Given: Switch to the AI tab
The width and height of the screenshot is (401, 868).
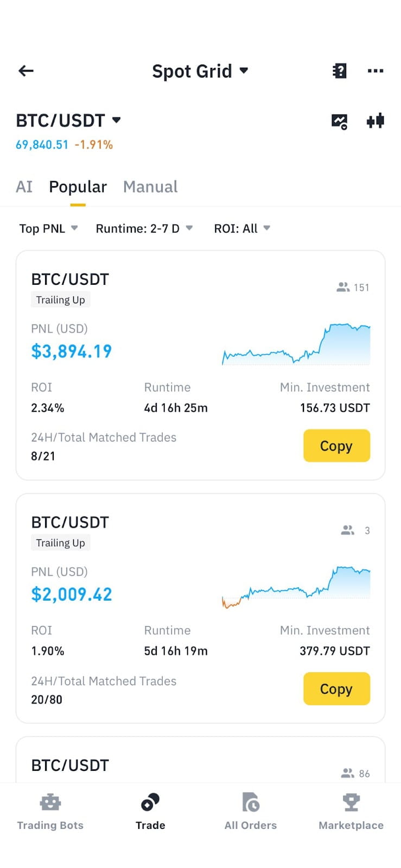Looking at the screenshot, I should [24, 187].
